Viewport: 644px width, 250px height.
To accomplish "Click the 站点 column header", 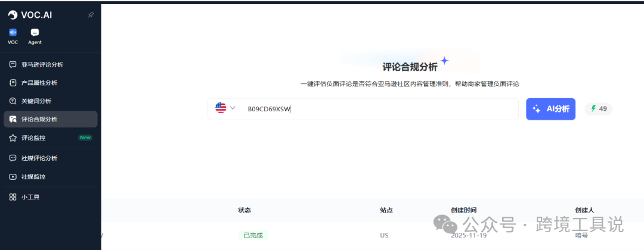I will (386, 210).
